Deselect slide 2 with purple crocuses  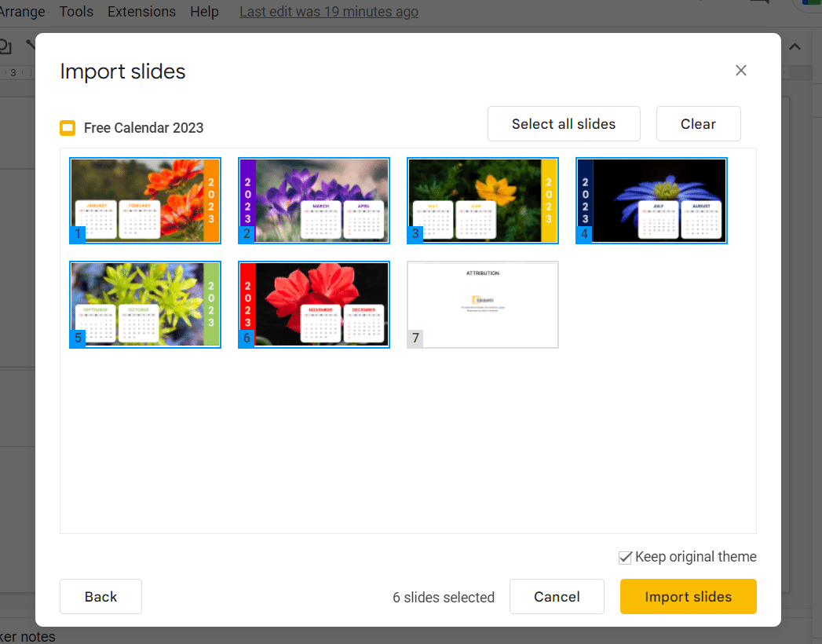click(x=314, y=200)
